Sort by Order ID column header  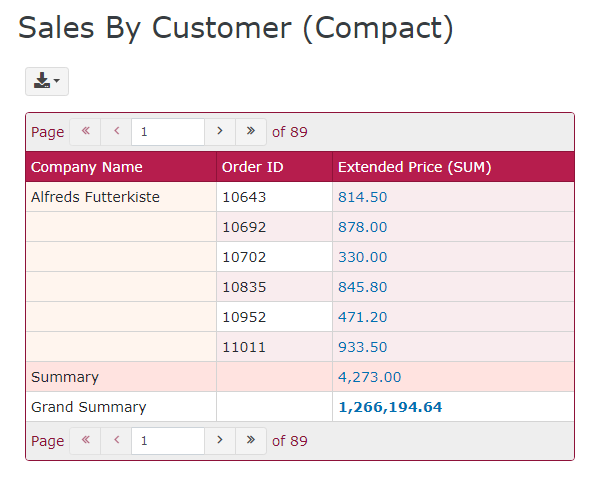[252, 167]
